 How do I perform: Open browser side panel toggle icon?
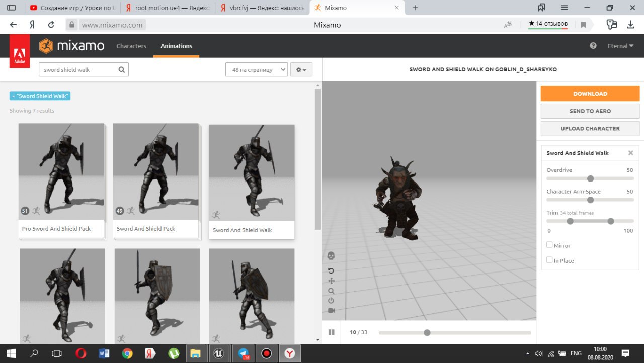(x=11, y=8)
